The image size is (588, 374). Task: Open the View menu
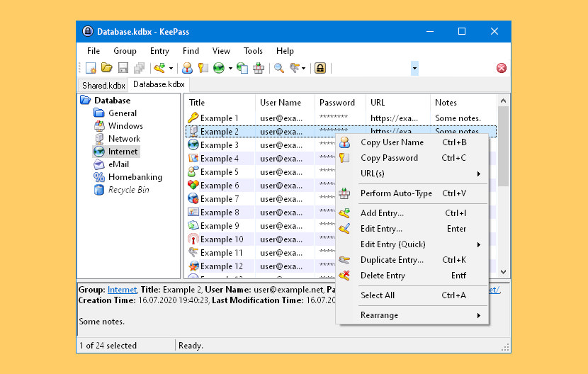pyautogui.click(x=221, y=50)
